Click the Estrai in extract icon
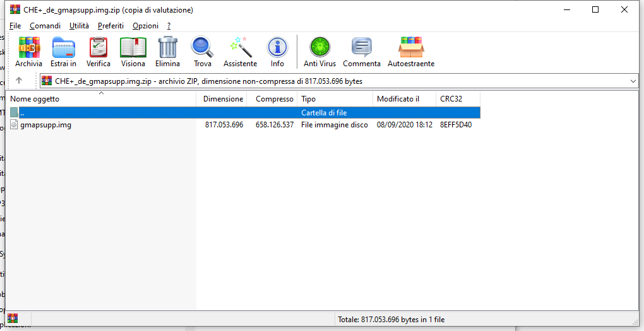 click(63, 52)
